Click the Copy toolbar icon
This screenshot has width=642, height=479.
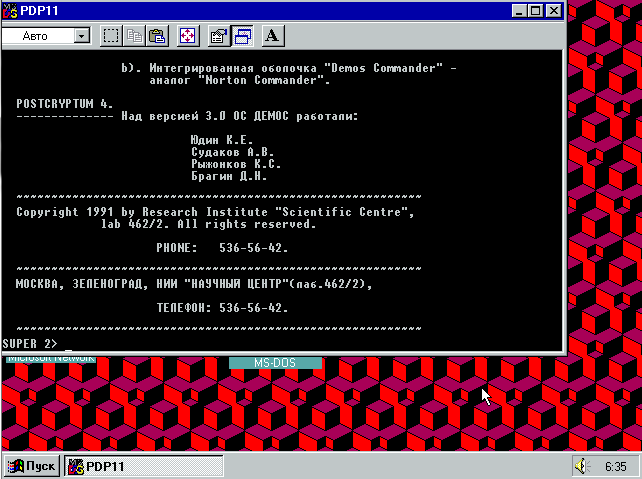(134, 36)
